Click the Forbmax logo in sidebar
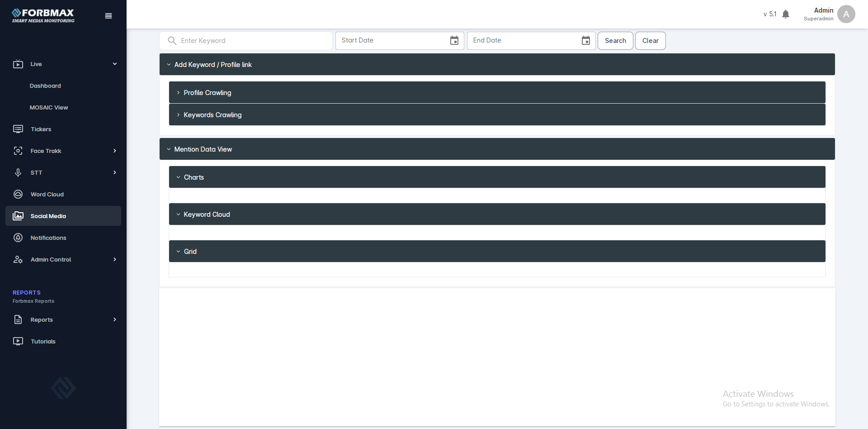This screenshot has width=868, height=429. [x=43, y=15]
